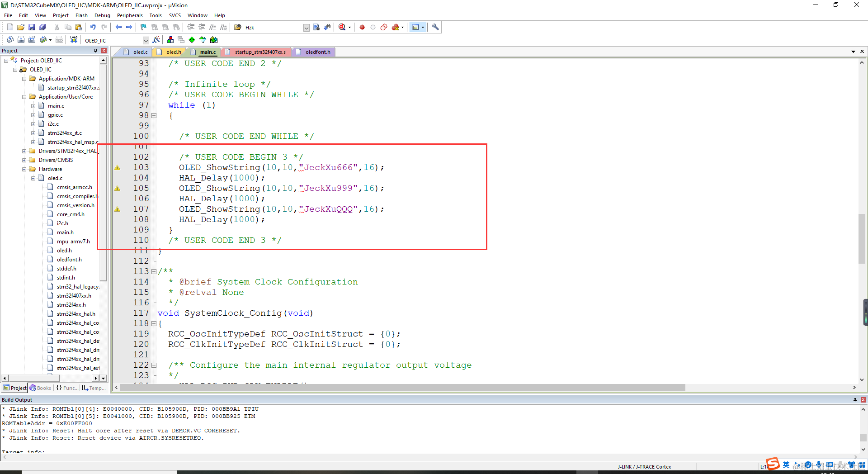
Task: Rebuild all target files
Action: [x=32, y=40]
